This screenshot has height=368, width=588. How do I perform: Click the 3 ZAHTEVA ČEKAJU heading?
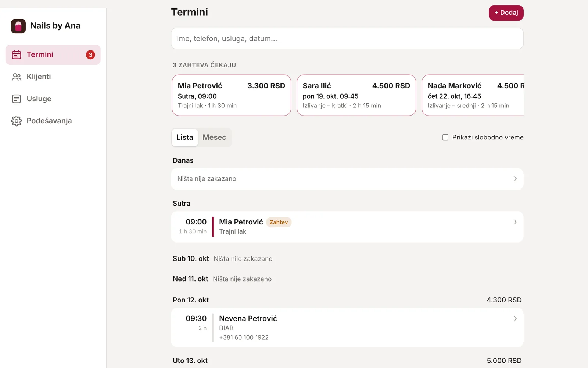[x=204, y=65]
